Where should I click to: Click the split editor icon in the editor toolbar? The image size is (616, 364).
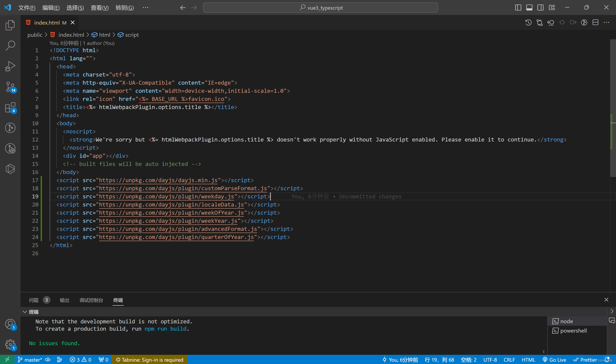(x=595, y=23)
